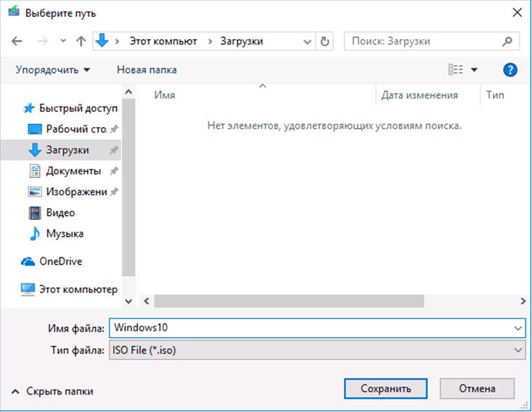Screen dimensions: 532x412
Task: Open recent locations dropdown arrow
Action: tap(63, 41)
